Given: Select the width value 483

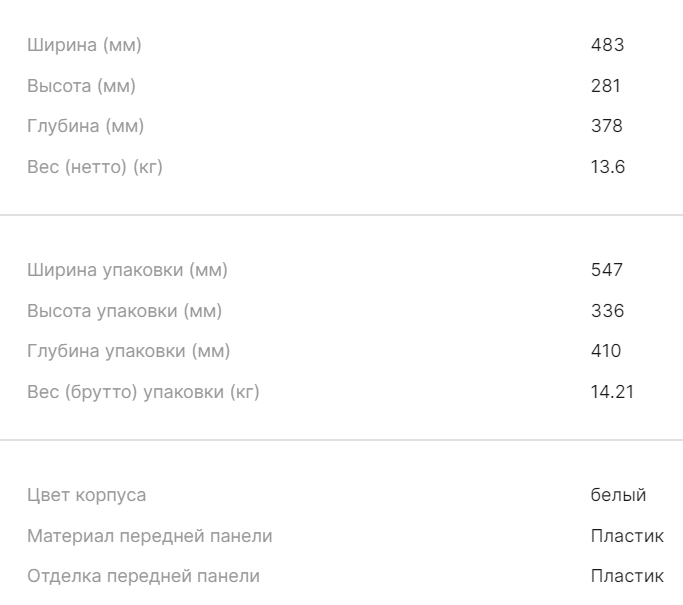Looking at the screenshot, I should pos(607,45).
